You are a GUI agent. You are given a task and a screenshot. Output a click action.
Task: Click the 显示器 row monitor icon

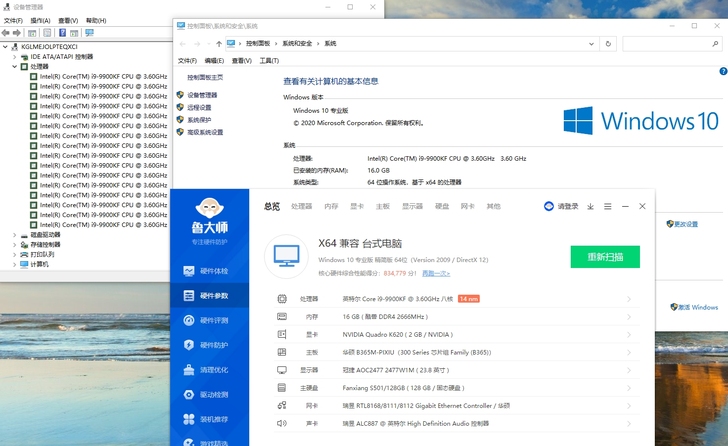(282, 370)
